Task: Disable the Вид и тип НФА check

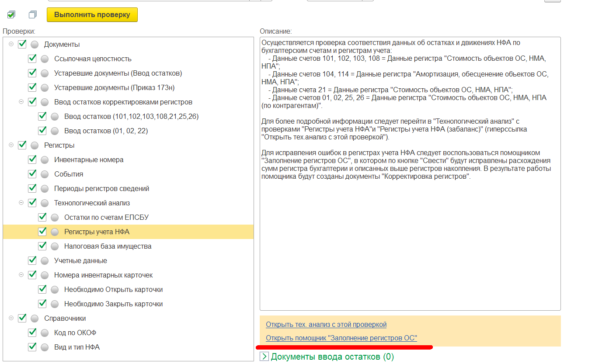Action: pyautogui.click(x=32, y=347)
